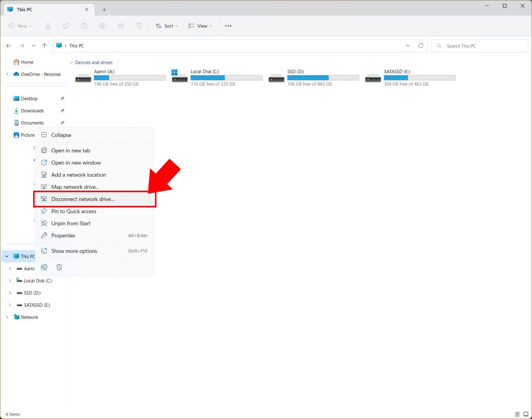Click the Copy toolbar icon
Viewport: 532px width, 419px height.
pyautogui.click(x=66, y=26)
